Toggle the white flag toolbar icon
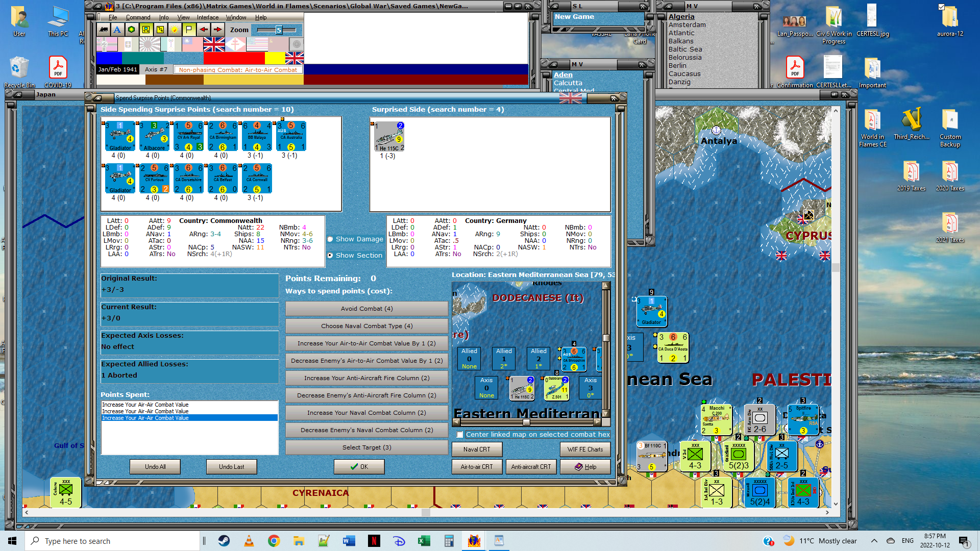This screenshot has width=980, height=551. click(189, 30)
